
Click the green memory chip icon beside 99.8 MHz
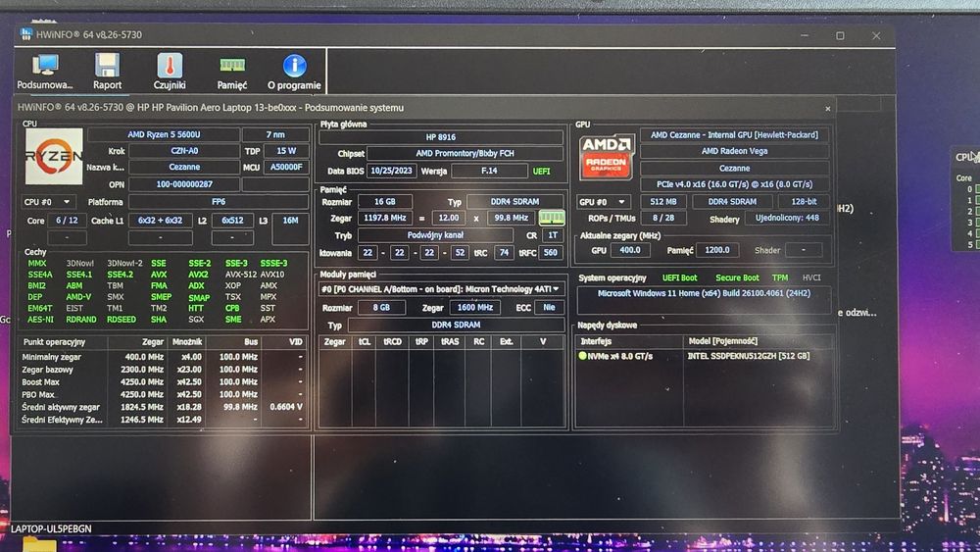[x=551, y=218]
